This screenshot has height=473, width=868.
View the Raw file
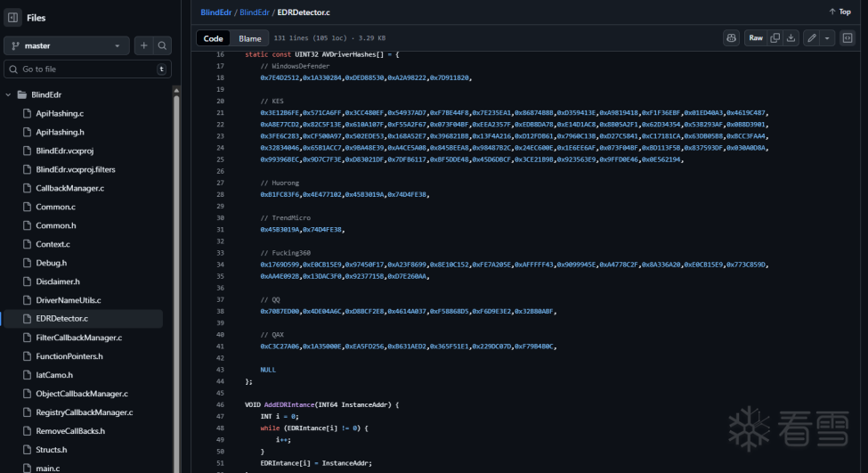[x=756, y=37]
